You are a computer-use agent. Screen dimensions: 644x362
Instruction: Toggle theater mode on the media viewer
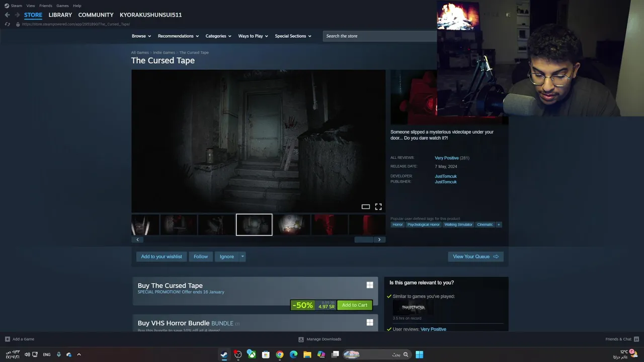366,207
